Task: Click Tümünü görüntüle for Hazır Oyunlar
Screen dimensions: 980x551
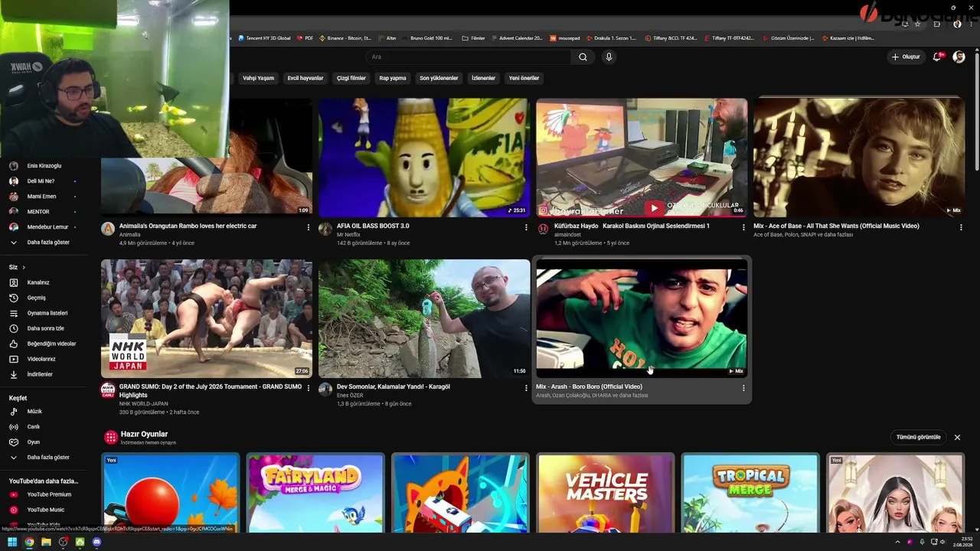Action: (918, 437)
